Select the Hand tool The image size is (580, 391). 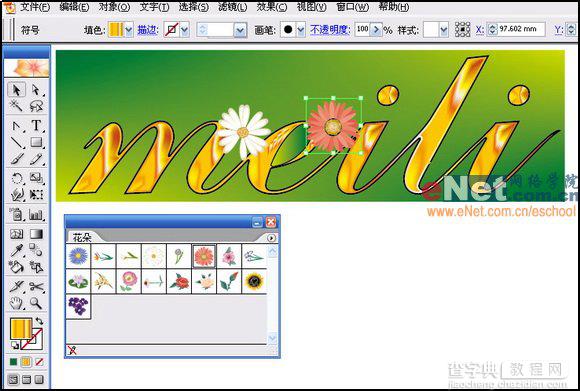click(x=16, y=303)
